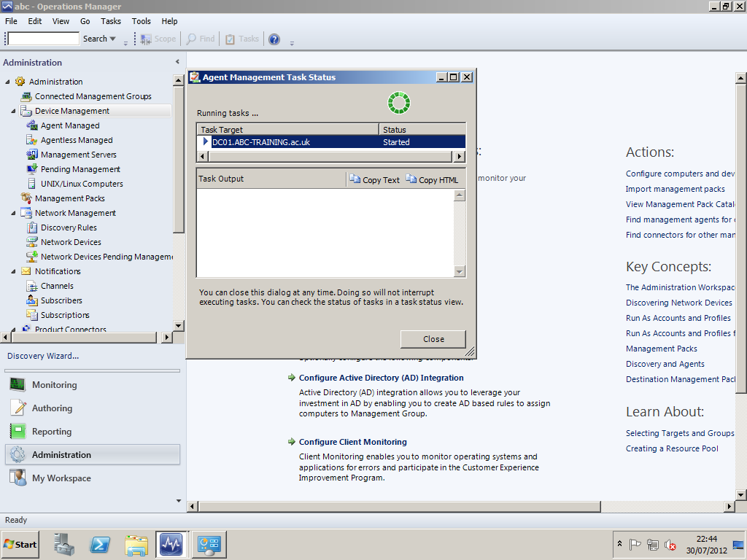Click the Channels icon
Viewport: 747px width, 560px height.
tap(32, 286)
